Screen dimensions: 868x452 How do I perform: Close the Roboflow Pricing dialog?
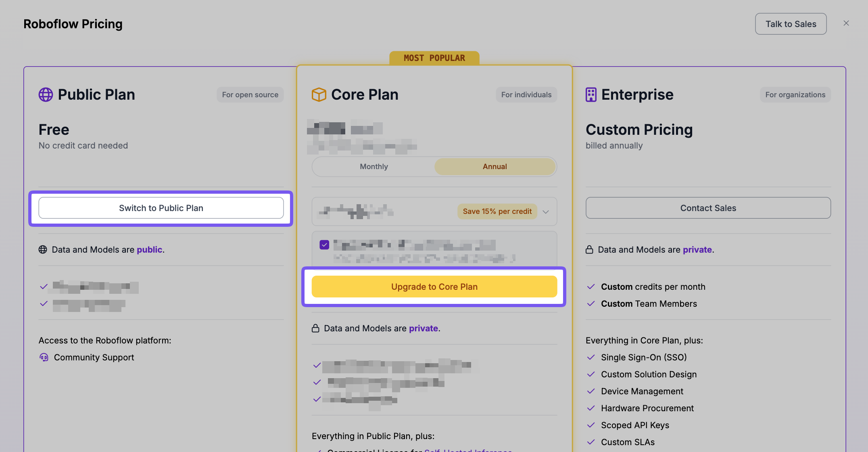point(846,23)
